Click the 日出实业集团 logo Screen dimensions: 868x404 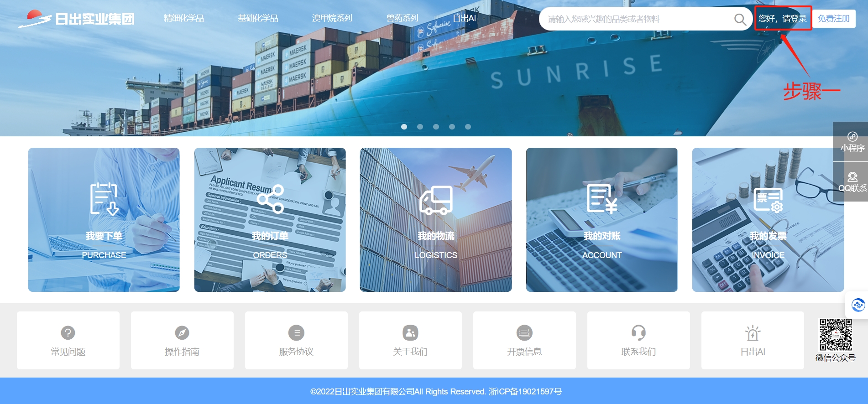[76, 19]
